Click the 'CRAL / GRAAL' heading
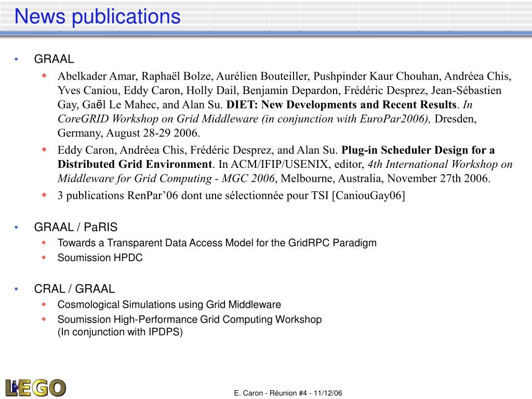The image size is (532, 399). [x=74, y=289]
